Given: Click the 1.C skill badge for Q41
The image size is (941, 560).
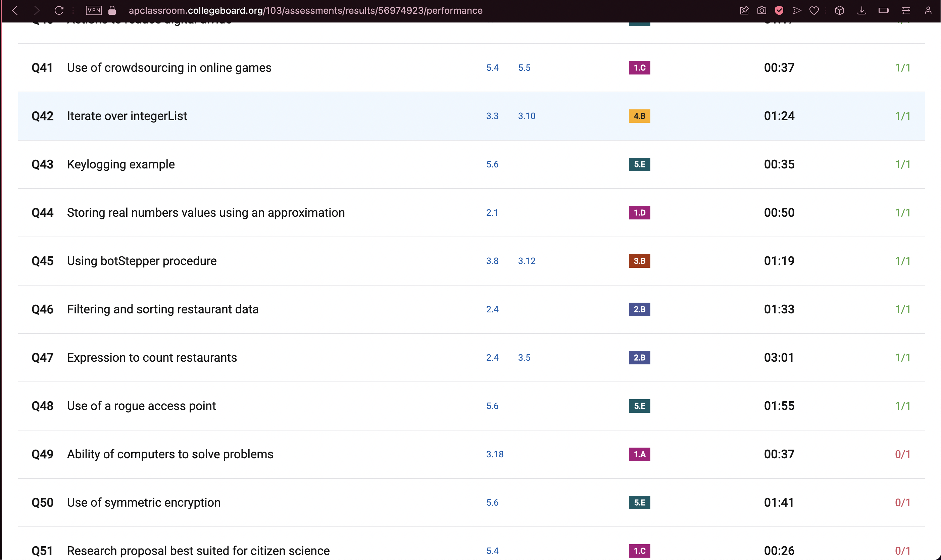Looking at the screenshot, I should 640,68.
